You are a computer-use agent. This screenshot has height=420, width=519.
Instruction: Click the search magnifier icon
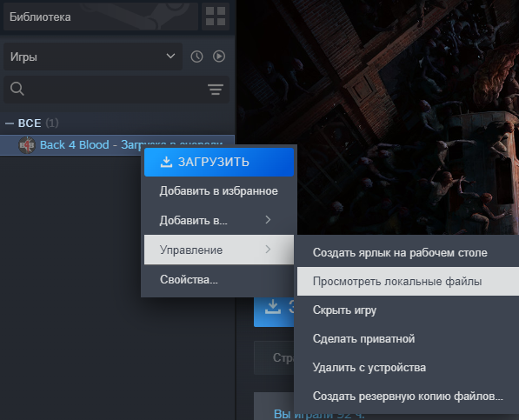(17, 89)
